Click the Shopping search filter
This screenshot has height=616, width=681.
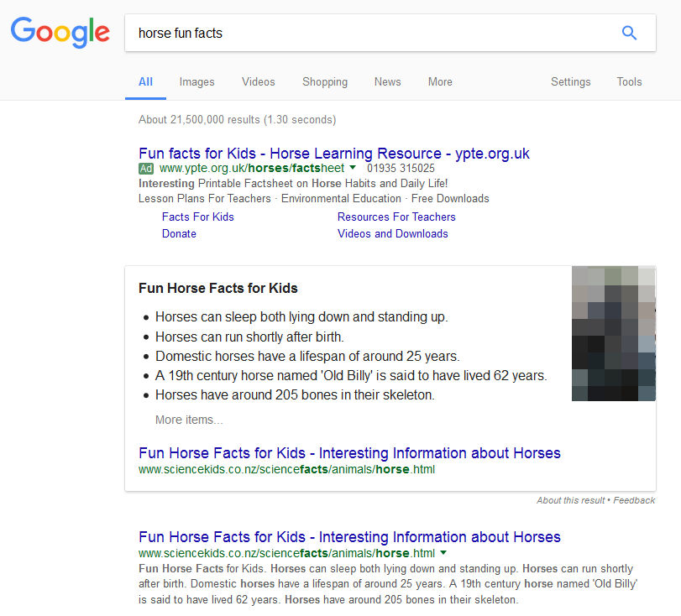[325, 81]
